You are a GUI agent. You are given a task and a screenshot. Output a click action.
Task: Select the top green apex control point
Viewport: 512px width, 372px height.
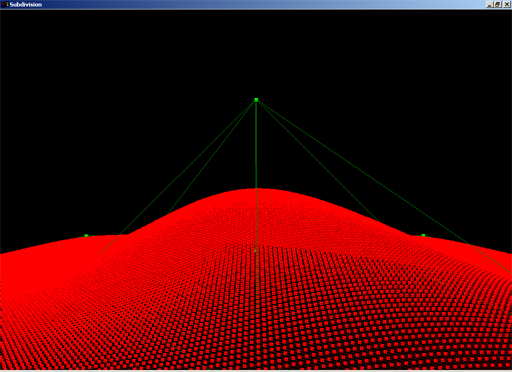click(x=256, y=100)
